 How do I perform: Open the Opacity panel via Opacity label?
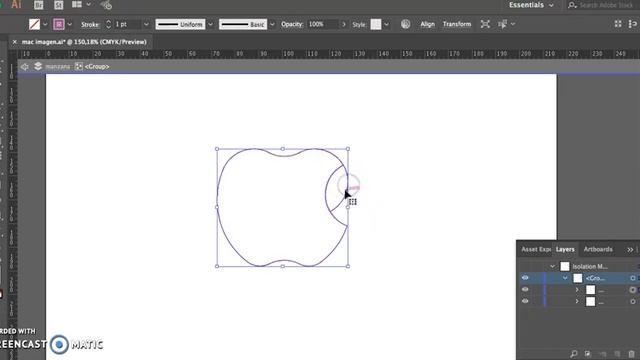click(x=292, y=24)
